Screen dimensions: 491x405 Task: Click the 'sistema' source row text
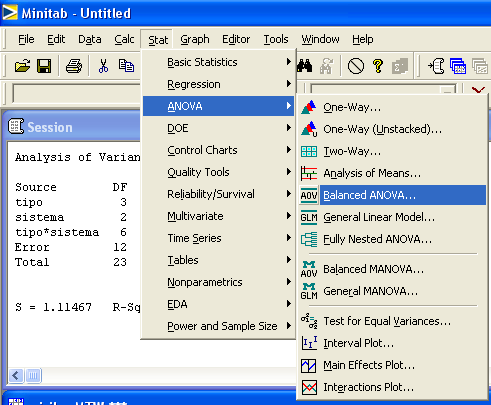39,217
